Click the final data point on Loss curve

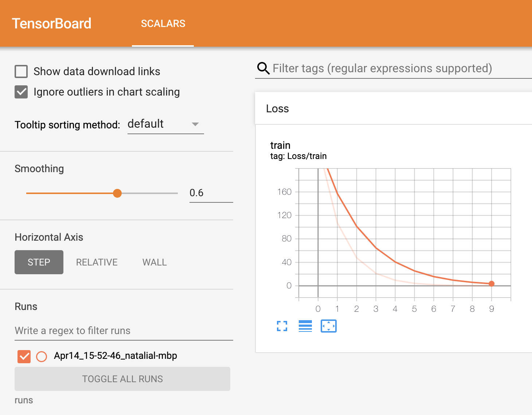click(x=492, y=284)
